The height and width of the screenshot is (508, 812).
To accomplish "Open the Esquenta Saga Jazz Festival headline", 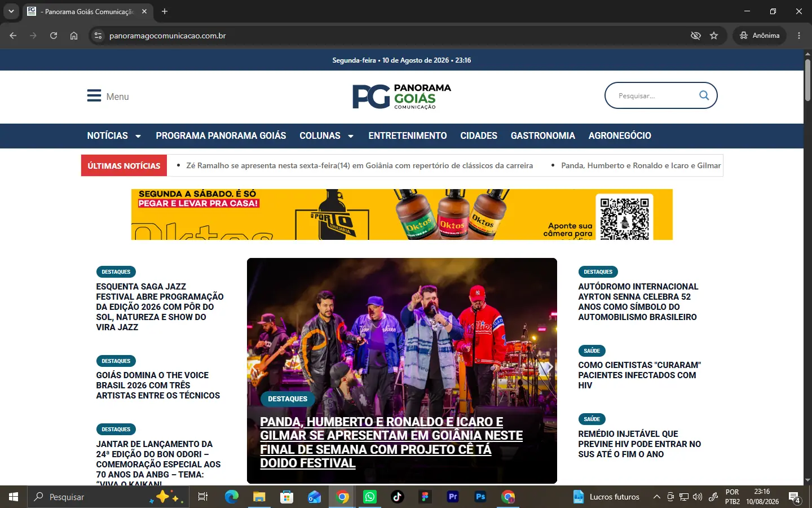I will [160, 306].
